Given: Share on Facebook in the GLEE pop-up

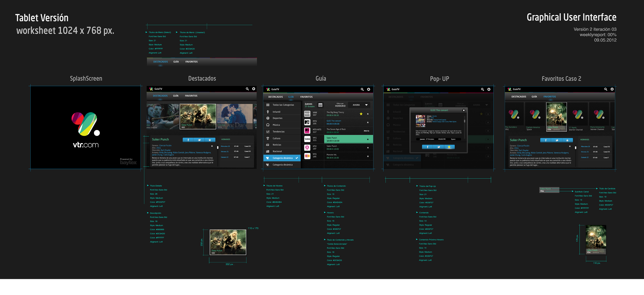Looking at the screenshot, I should pos(427,147).
